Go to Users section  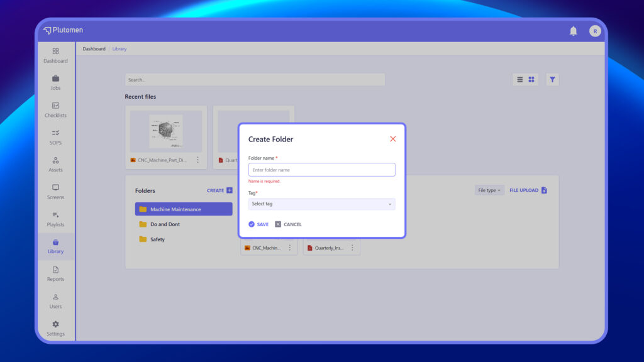pyautogui.click(x=55, y=301)
